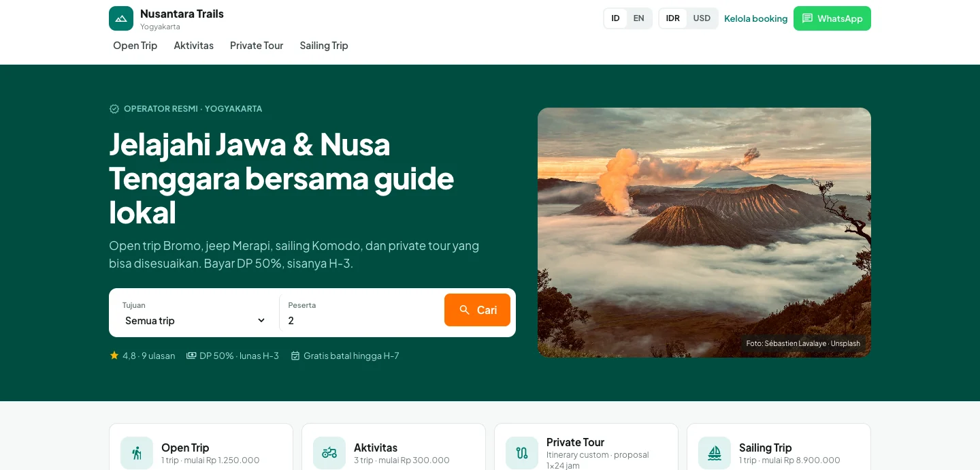980x470 pixels.
Task: Click the 'Gratis batal hingga H-7' text
Action: (x=351, y=356)
